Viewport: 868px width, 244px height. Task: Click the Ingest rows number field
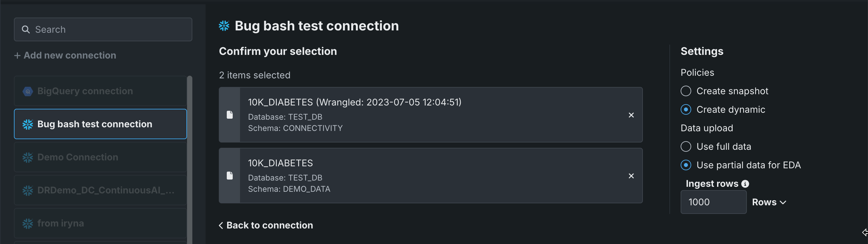[713, 202]
